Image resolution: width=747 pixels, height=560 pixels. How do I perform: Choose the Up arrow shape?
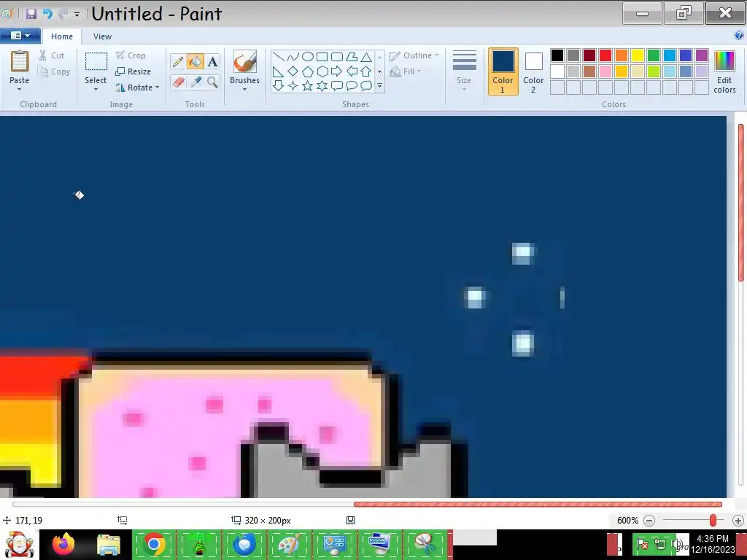[366, 71]
